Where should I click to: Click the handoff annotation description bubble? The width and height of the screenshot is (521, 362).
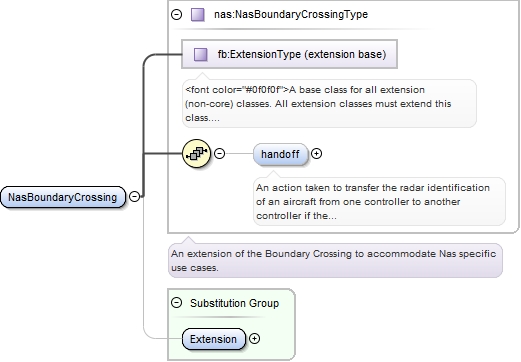point(379,201)
